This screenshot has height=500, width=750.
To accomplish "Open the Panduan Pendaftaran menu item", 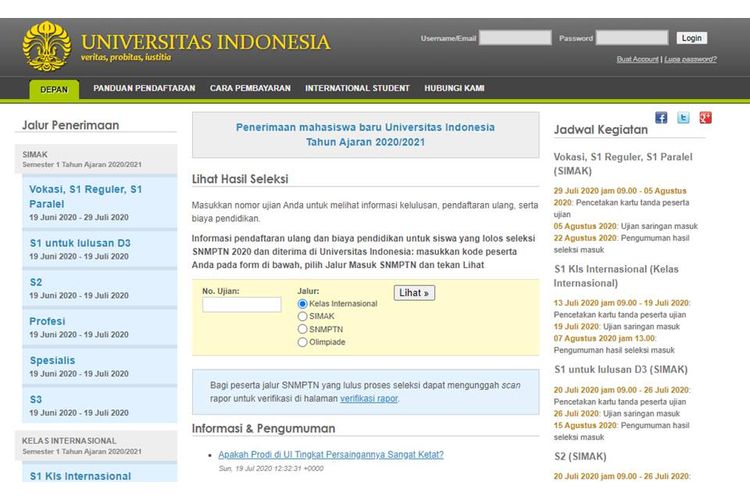I will 144,88.
